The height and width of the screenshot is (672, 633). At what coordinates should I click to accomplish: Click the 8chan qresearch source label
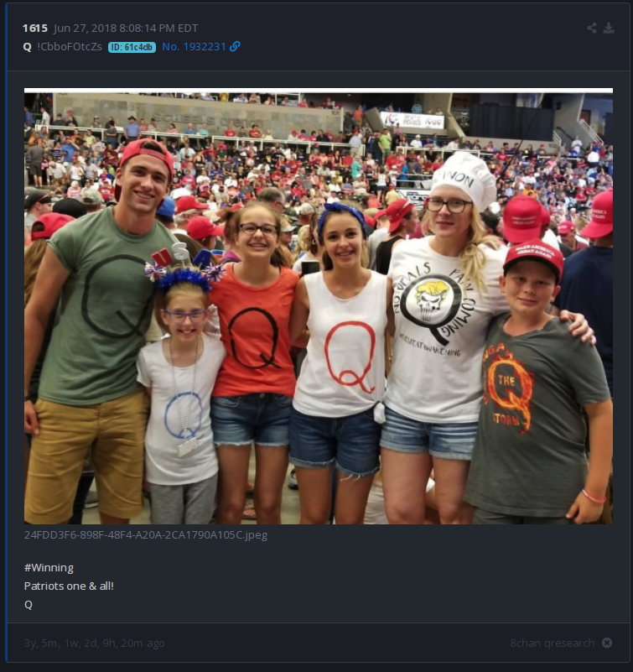coord(553,643)
